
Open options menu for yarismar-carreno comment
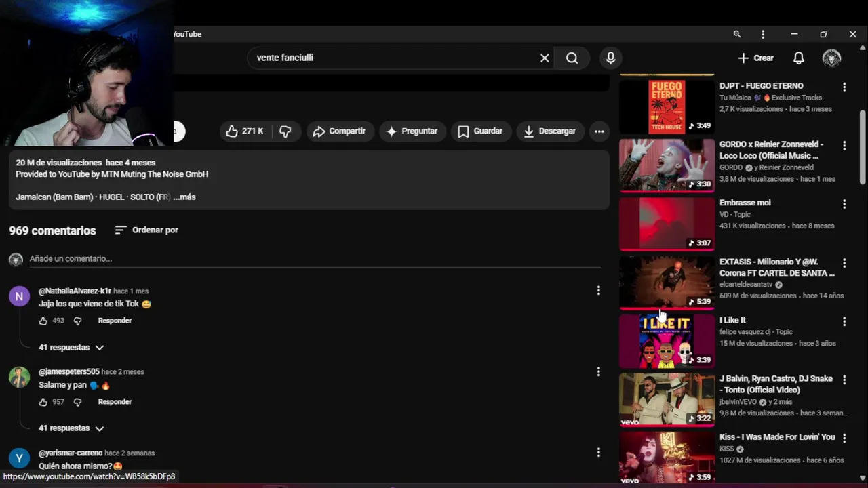tap(598, 453)
